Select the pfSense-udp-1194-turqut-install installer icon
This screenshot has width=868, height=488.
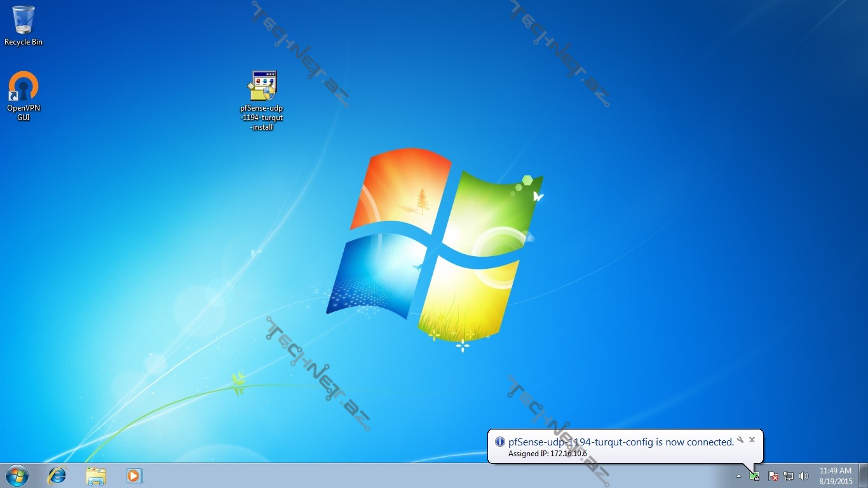262,100
